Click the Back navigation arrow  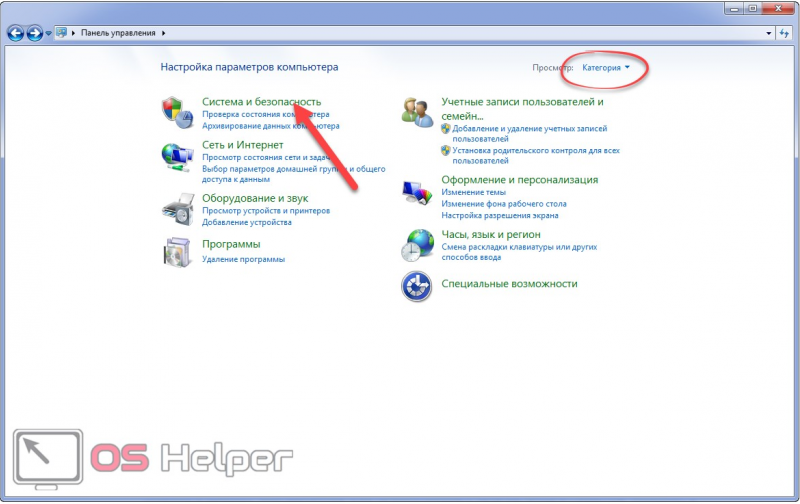click(16, 34)
